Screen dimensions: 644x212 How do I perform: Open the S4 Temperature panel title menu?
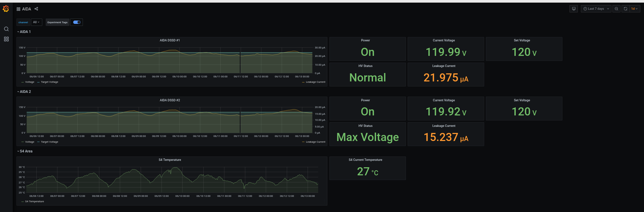[x=170, y=160]
